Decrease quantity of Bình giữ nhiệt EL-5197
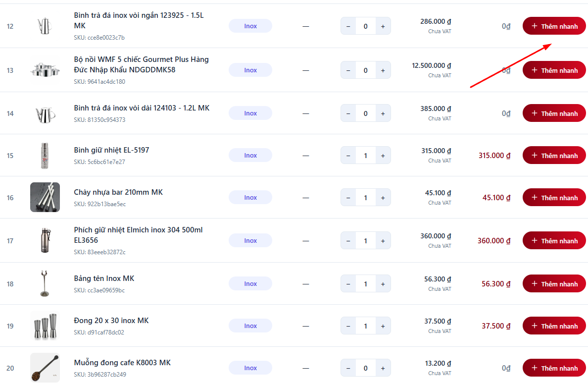588x387 pixels. (x=348, y=156)
